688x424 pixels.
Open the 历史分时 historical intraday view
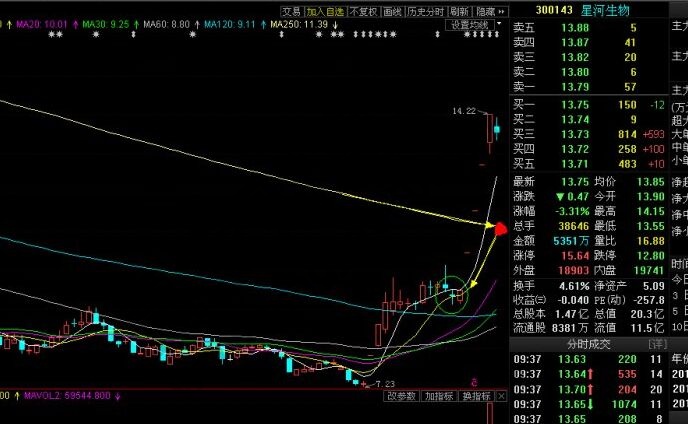[426, 11]
